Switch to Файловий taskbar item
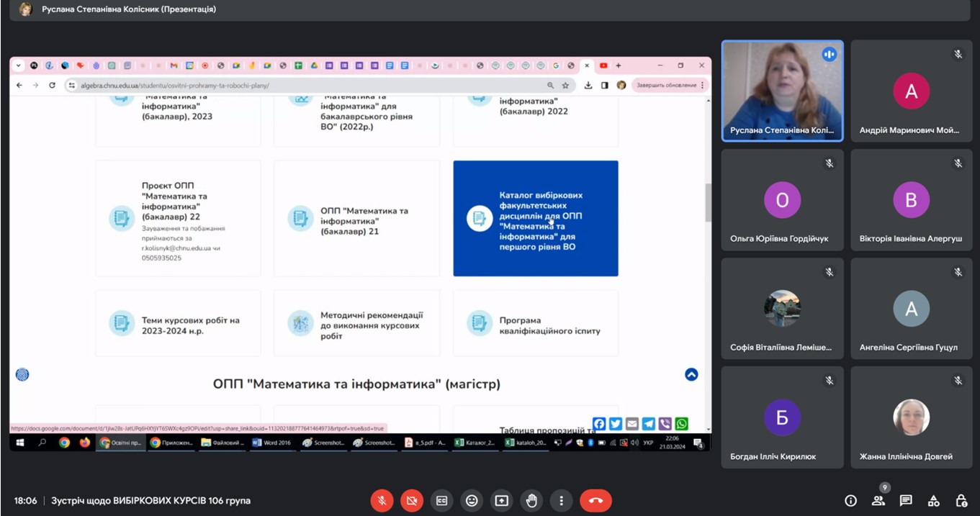This screenshot has width=980, height=516. pos(222,443)
